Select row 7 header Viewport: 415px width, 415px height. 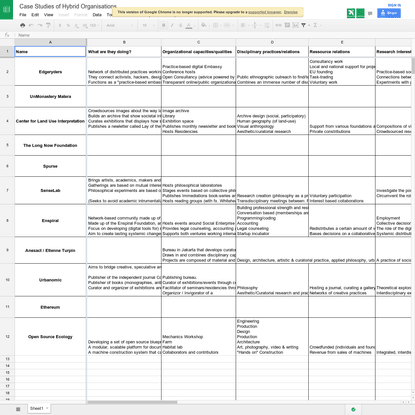click(x=7, y=190)
